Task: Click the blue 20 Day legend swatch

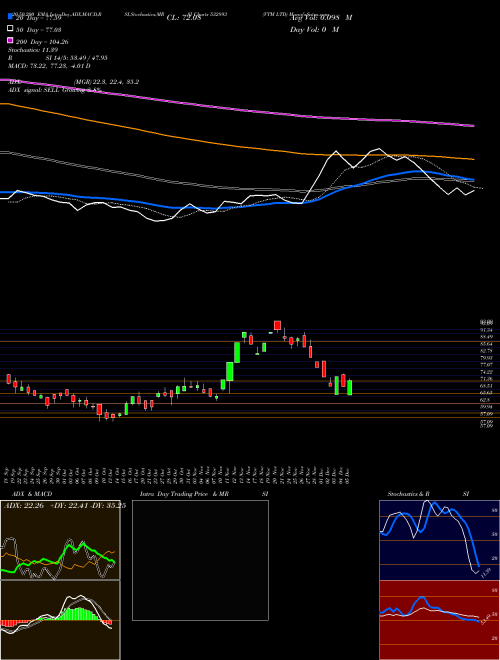Action: click(x=10, y=17)
